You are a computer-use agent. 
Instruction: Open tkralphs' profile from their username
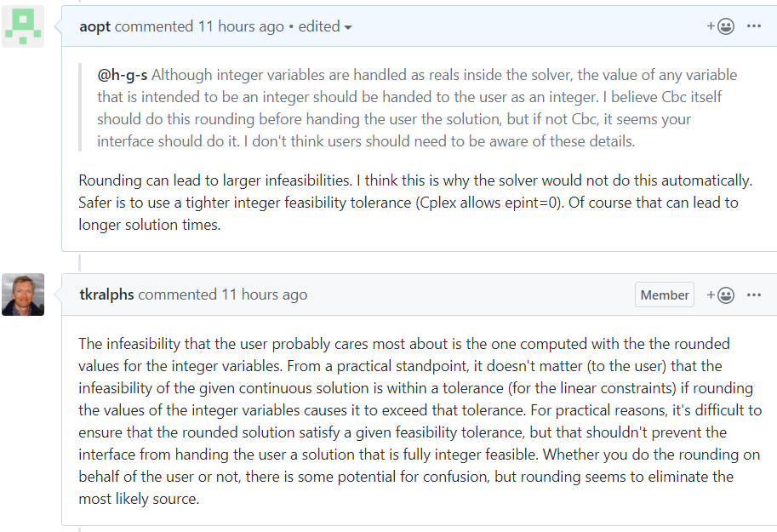coord(108,295)
